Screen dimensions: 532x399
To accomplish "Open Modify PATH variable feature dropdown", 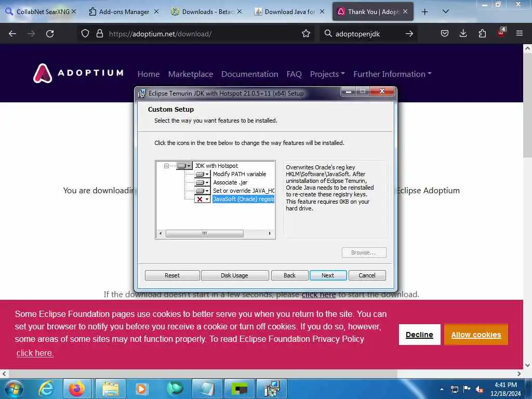I will (202, 174).
